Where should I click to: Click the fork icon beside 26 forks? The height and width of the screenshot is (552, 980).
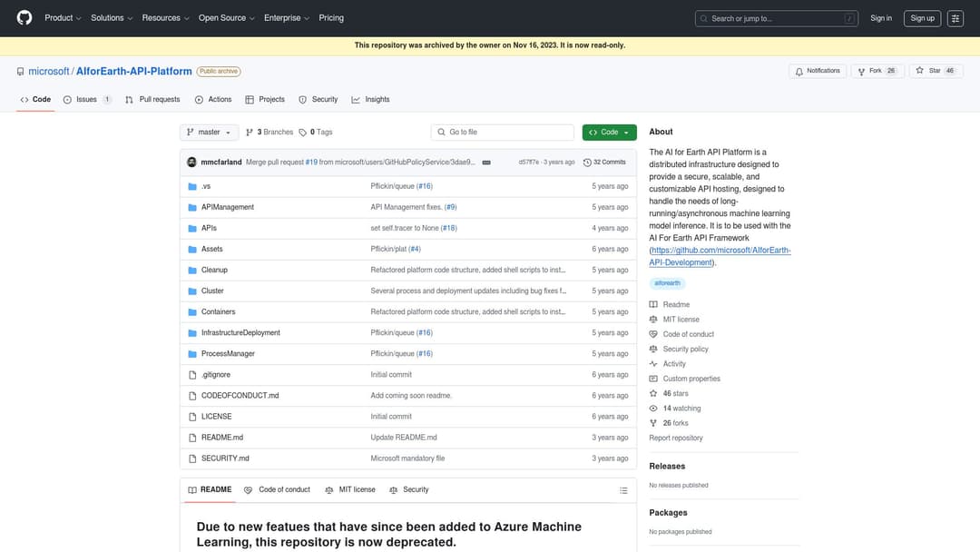point(653,423)
